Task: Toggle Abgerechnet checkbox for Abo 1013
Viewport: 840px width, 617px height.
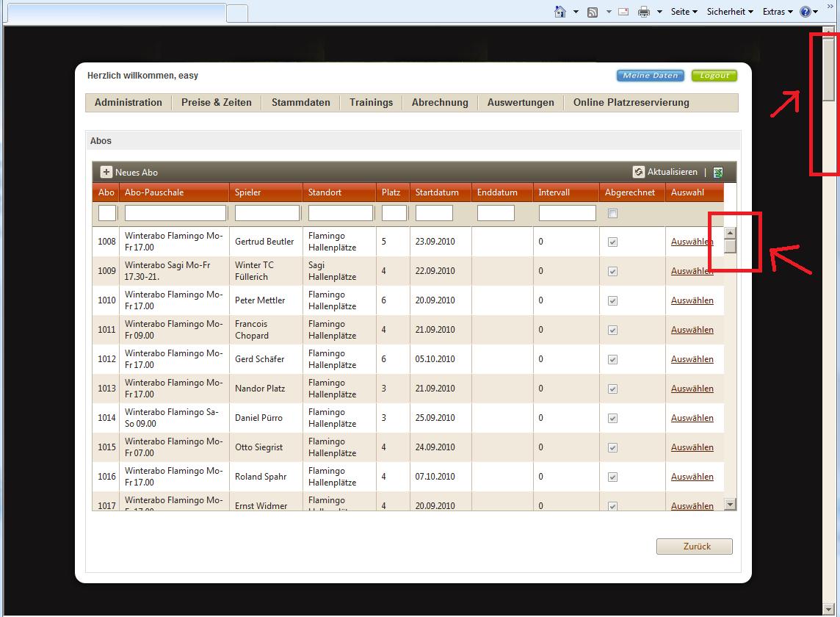Action: click(612, 389)
